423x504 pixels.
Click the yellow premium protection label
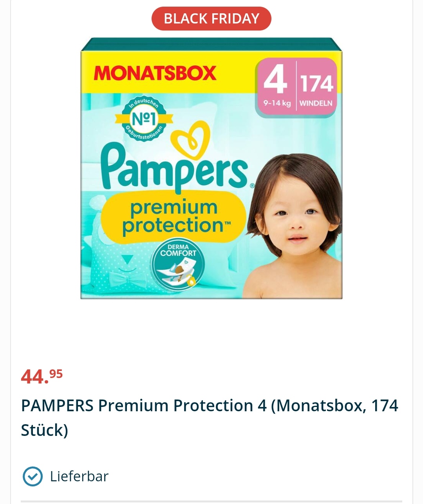coord(174,216)
